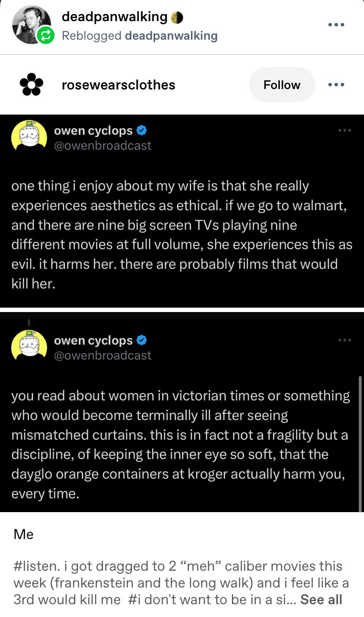Click the half-moon badge beside deadpanwalking

176,17
